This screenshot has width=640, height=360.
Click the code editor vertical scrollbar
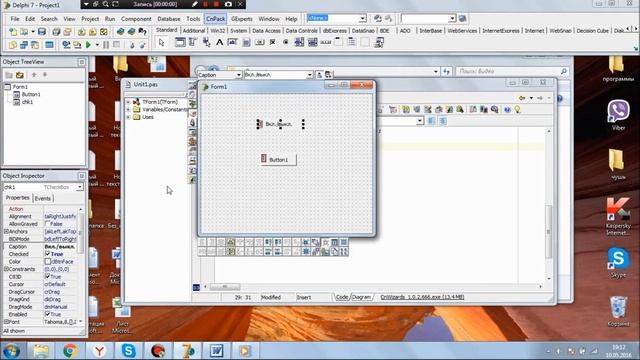(x=548, y=204)
